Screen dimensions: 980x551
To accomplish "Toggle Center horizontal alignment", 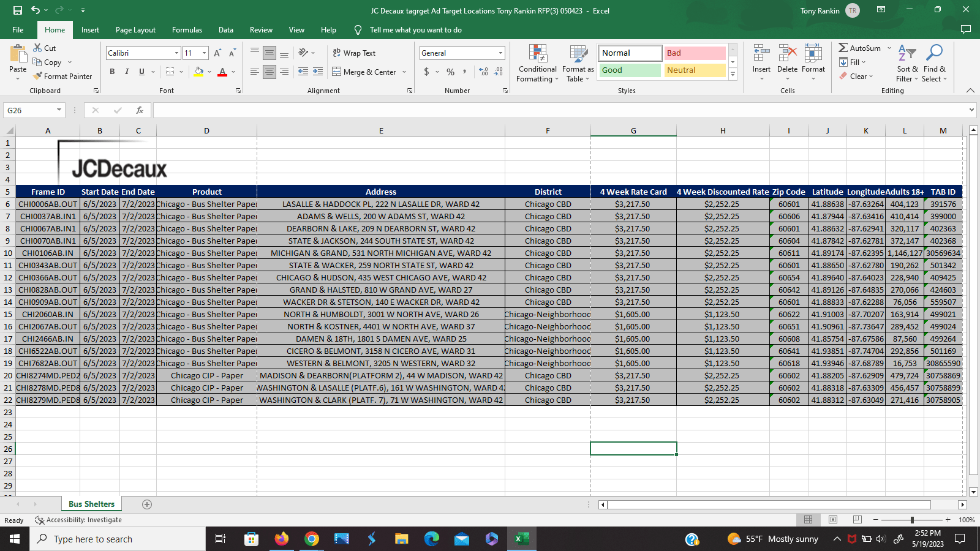I will pos(269,72).
